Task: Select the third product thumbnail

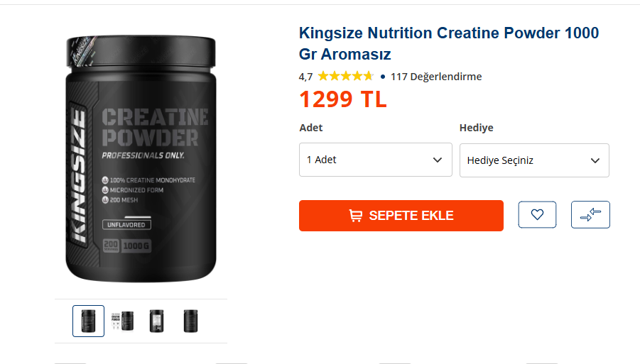Action: click(157, 321)
